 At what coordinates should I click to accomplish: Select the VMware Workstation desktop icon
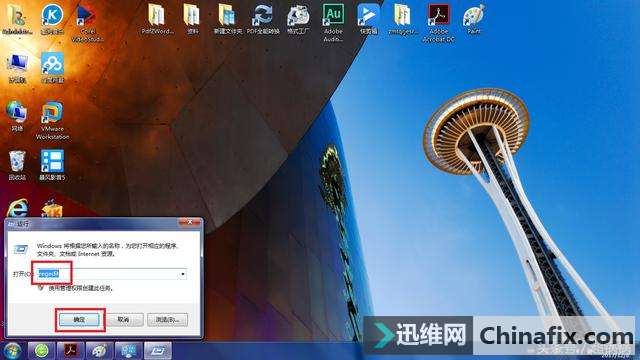[52, 121]
